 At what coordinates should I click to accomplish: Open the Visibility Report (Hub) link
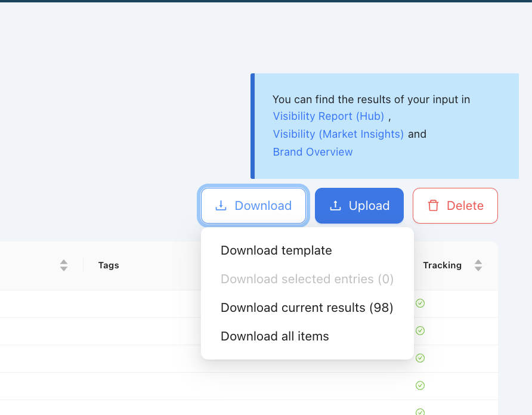click(329, 116)
